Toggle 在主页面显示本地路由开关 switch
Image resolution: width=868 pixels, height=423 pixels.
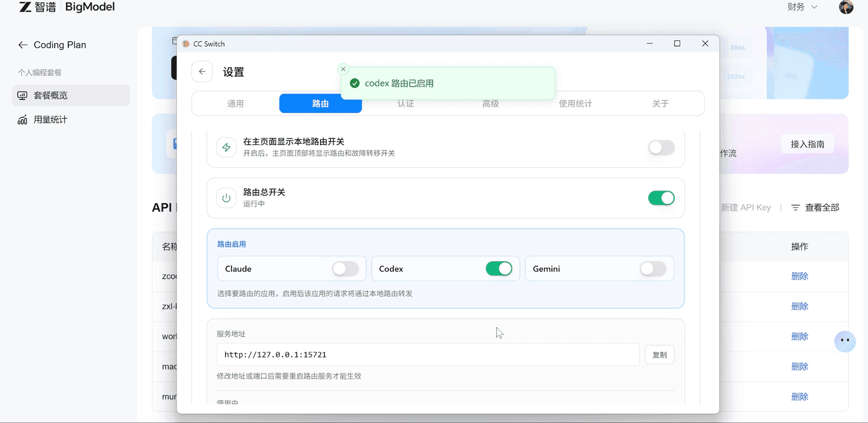(661, 147)
